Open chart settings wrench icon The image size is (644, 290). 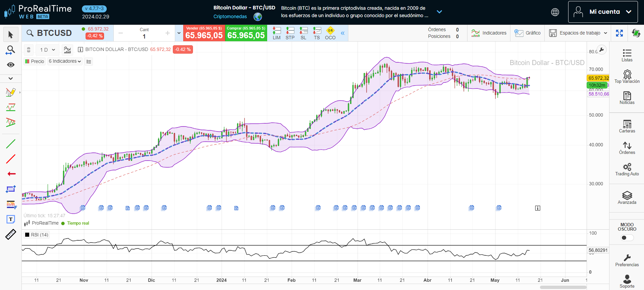pos(602,50)
